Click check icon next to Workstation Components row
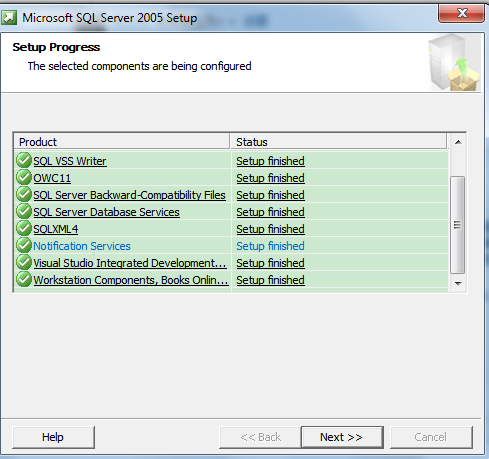 (24, 279)
